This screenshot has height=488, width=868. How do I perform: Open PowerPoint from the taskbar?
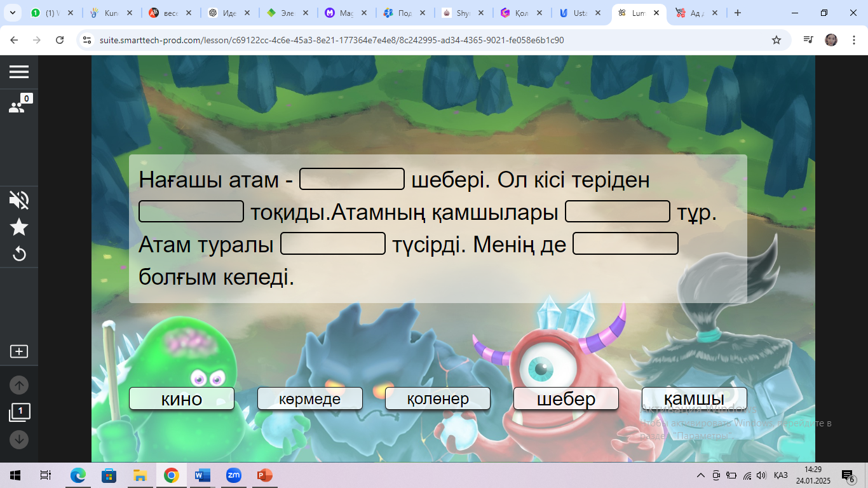264,475
